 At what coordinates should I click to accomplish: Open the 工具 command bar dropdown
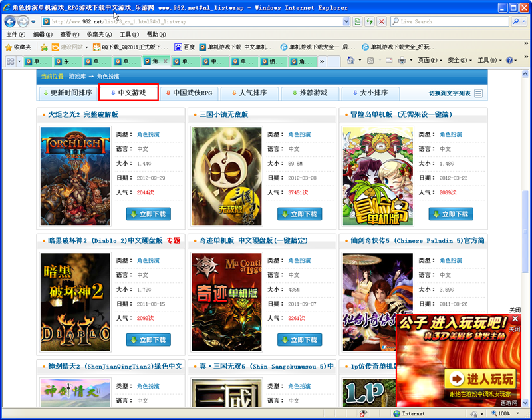pos(489,61)
